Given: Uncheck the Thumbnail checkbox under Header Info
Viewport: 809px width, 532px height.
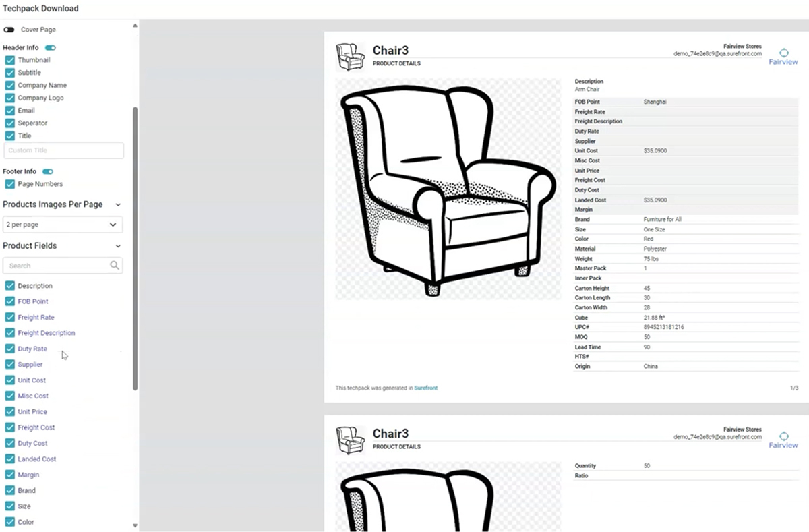Looking at the screenshot, I should (9, 59).
